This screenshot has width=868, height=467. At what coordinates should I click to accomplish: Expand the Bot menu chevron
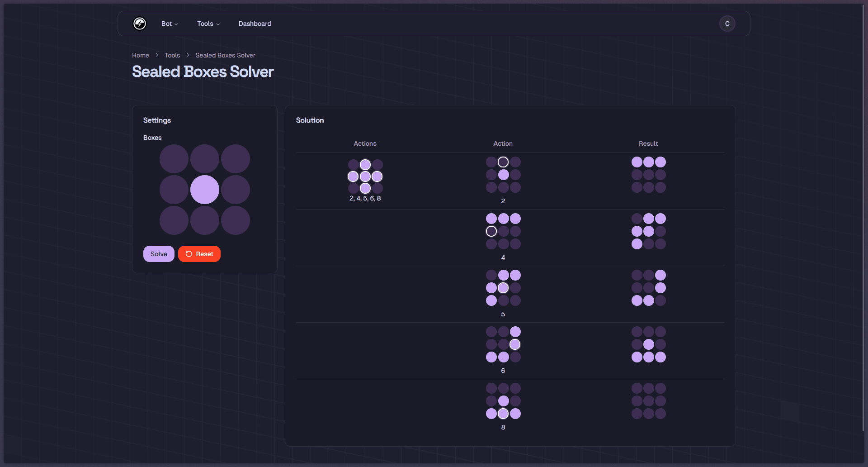click(x=176, y=24)
